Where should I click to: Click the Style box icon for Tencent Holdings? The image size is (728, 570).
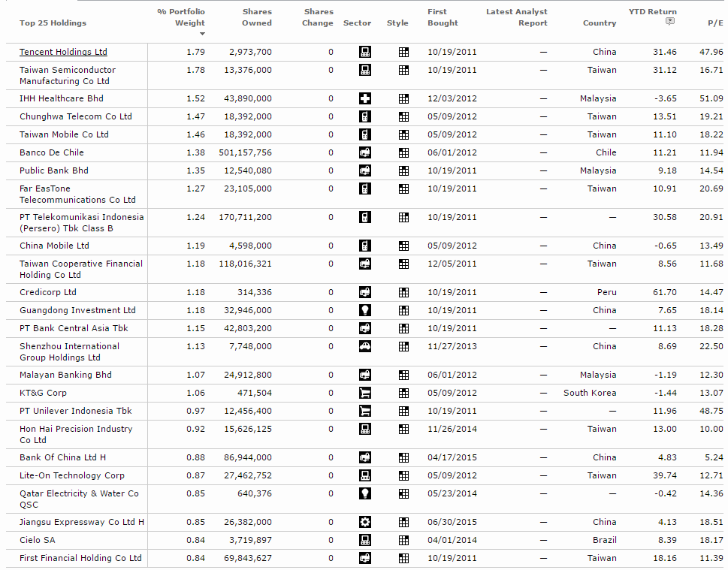coord(403,52)
